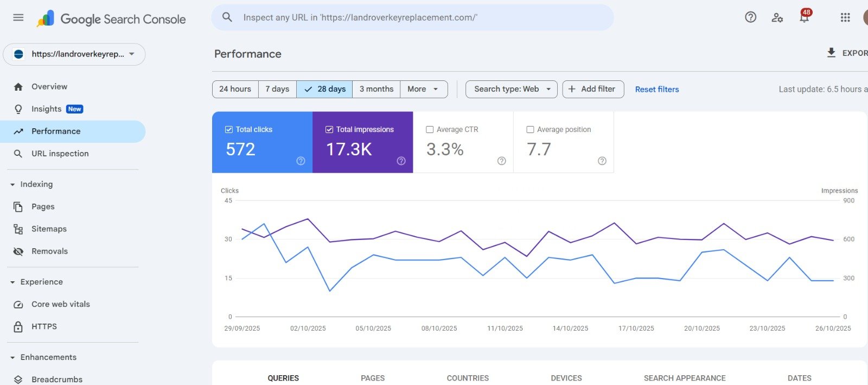This screenshot has height=385, width=868.
Task: Click the manage users settings icon
Action: tap(777, 17)
